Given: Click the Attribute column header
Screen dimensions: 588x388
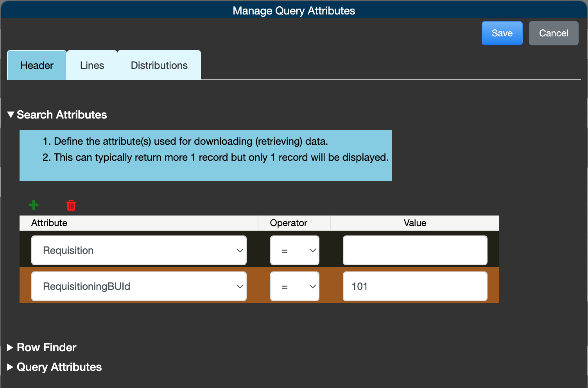Looking at the screenshot, I should point(49,223).
